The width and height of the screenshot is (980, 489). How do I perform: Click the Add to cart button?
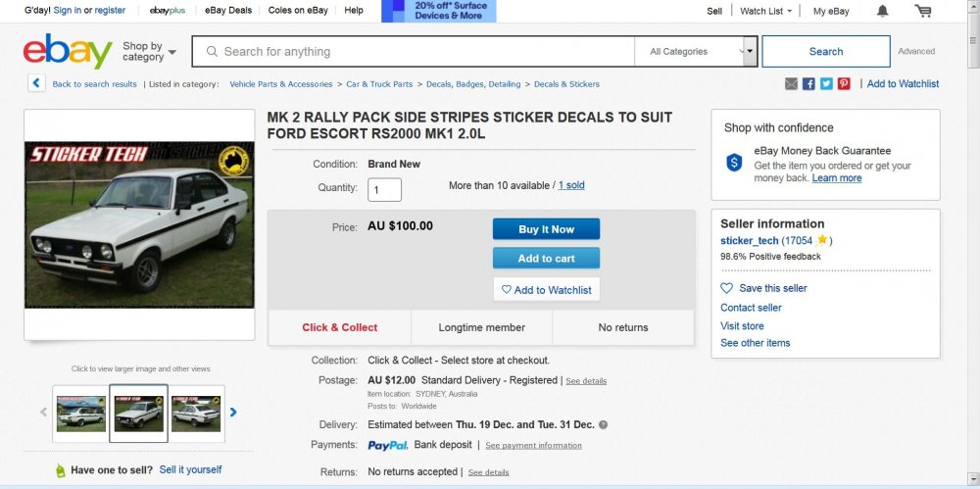pos(546,259)
